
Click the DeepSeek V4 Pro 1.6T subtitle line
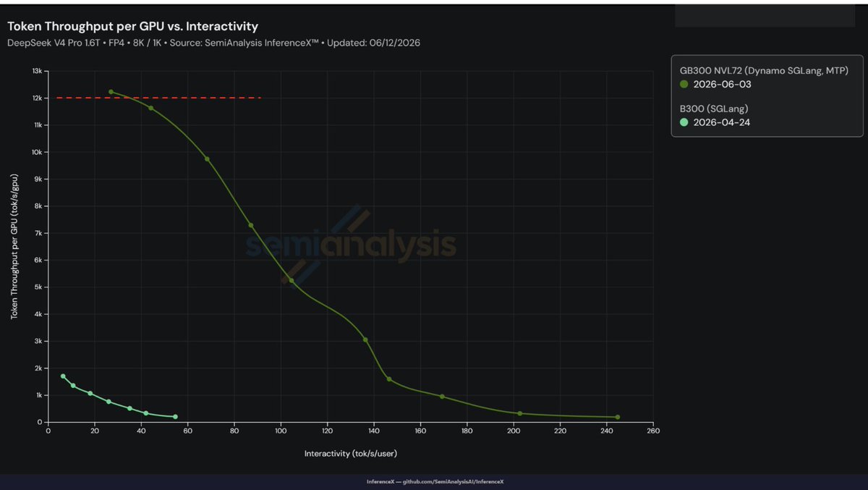pos(213,43)
